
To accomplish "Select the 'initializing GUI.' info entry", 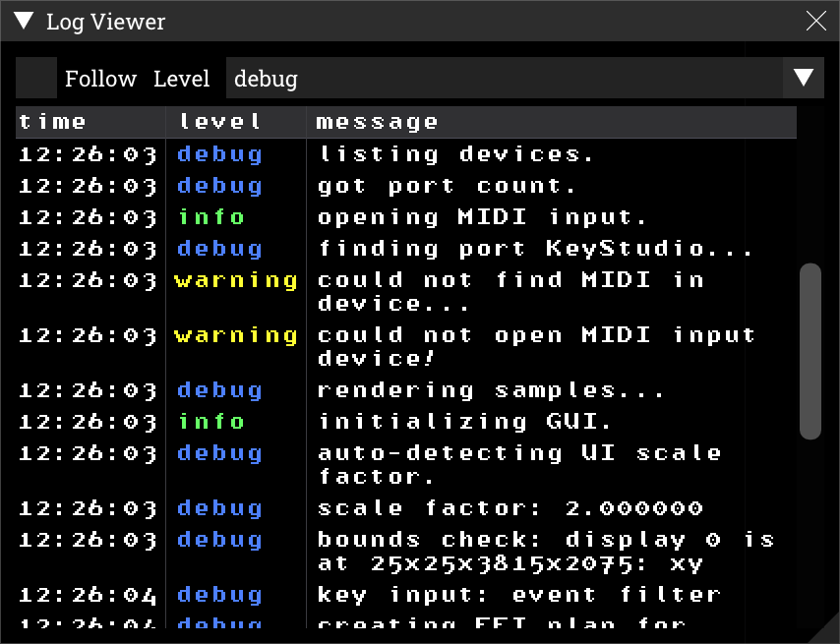I will point(406,422).
